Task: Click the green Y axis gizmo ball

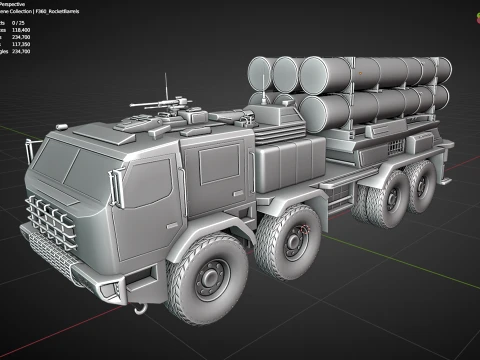Action: coord(479,15)
